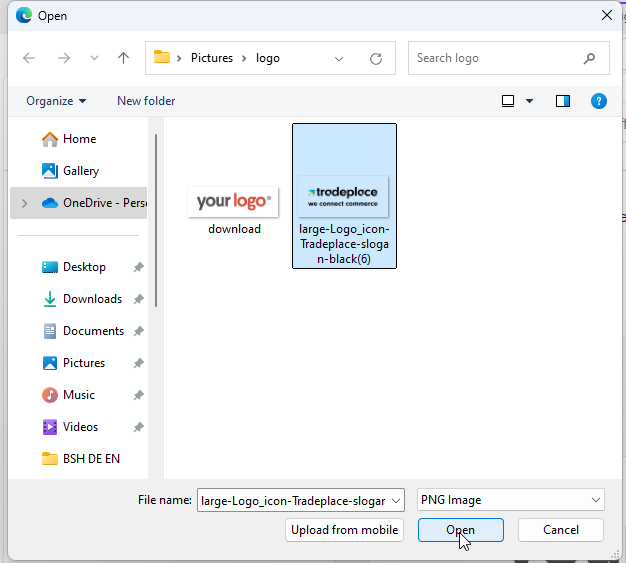The image size is (626, 563).
Task: Create a New folder
Action: point(146,101)
